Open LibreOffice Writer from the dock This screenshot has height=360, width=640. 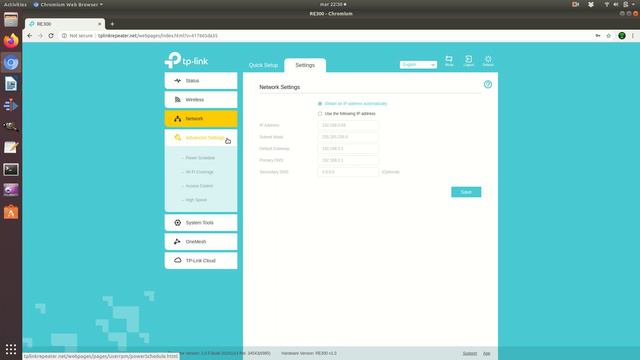click(11, 84)
